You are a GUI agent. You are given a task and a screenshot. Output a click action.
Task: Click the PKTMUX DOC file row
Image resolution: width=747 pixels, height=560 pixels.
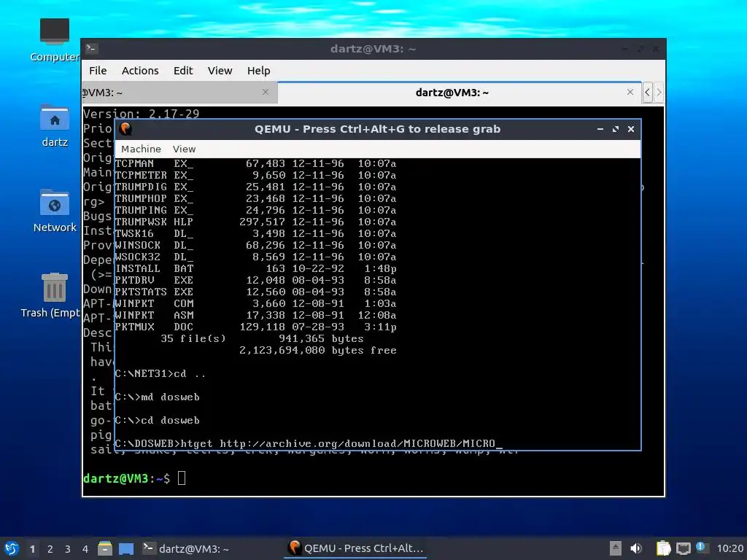tap(255, 327)
